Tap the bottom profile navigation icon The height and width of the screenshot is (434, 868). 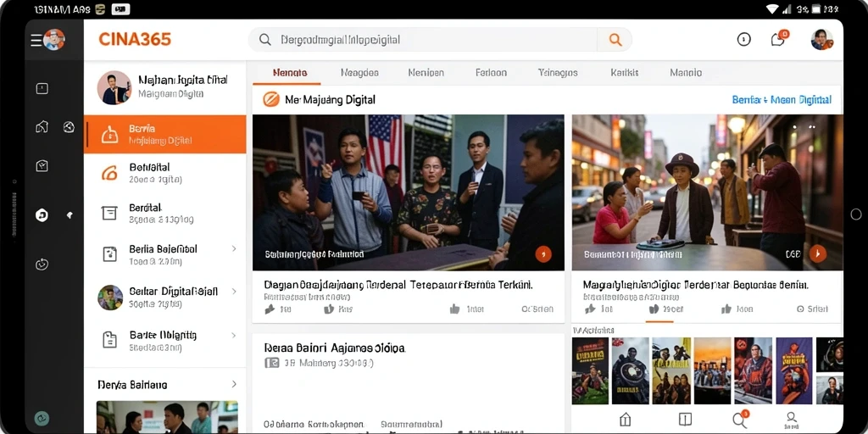click(x=792, y=419)
